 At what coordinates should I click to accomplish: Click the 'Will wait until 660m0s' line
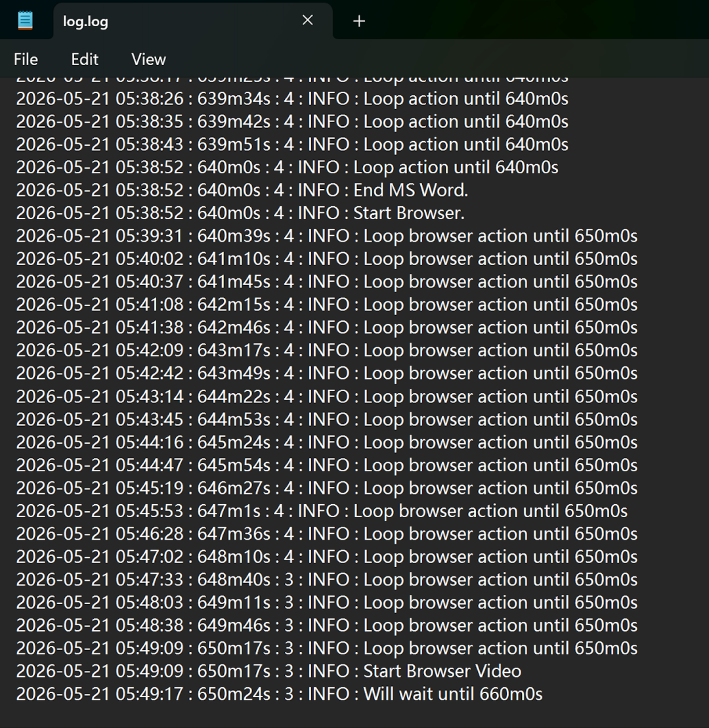279,694
